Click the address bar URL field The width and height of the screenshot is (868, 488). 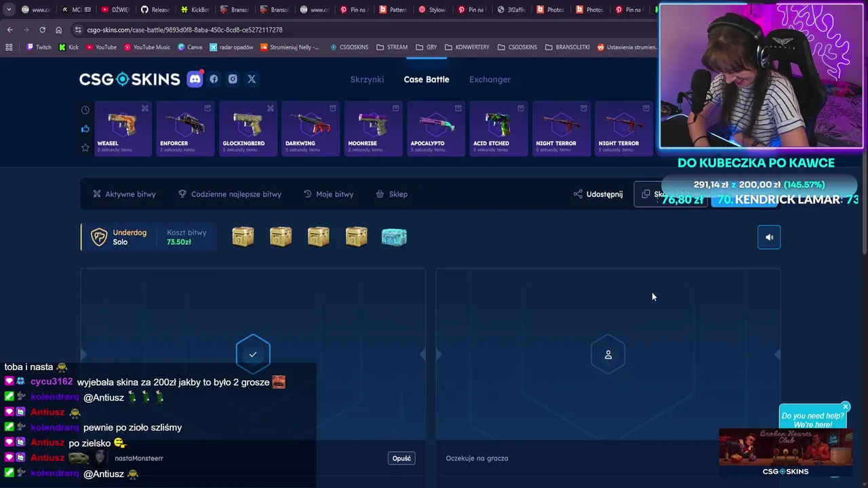(x=366, y=30)
